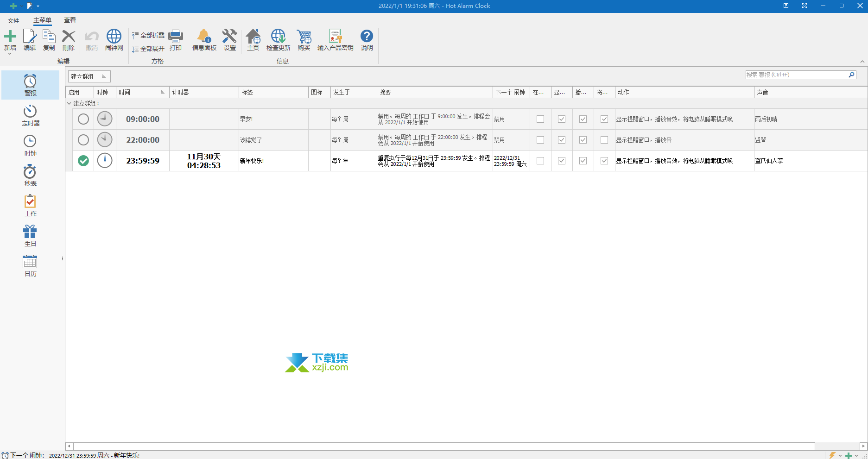This screenshot has width=868, height=459.
Task: Click the clock icon of the 09:00:00 alarm
Action: click(x=105, y=119)
